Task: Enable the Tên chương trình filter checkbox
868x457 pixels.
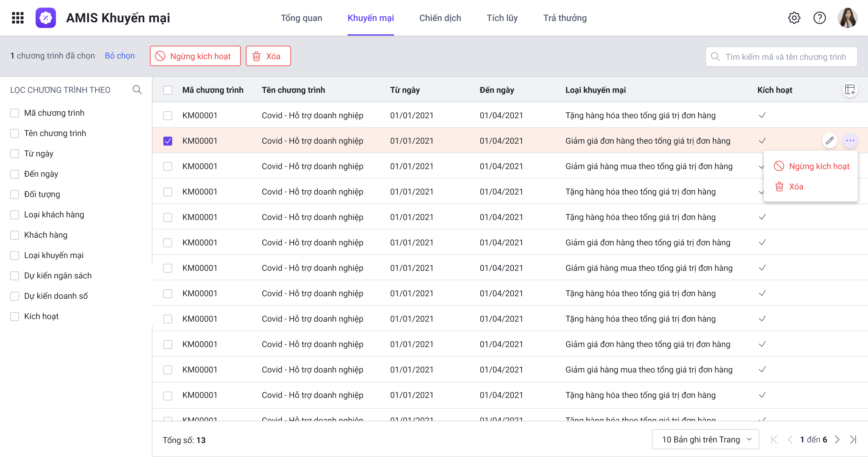Action: point(14,133)
